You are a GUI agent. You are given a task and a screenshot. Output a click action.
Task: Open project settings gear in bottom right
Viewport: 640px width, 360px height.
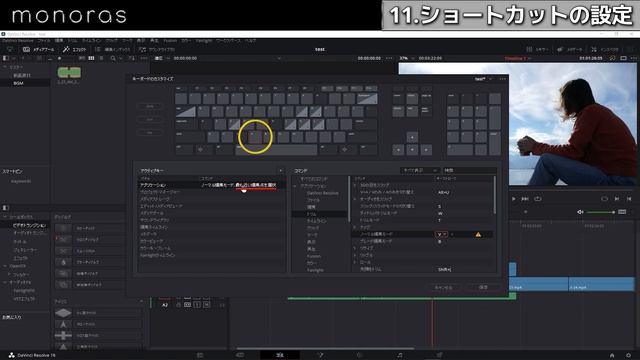coord(628,355)
